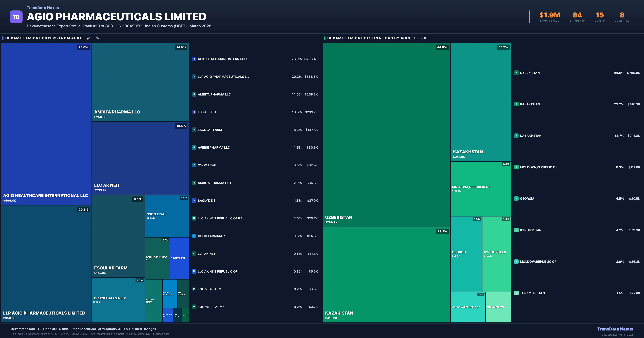Click rank badge 1 beside UZBEKISTAN
Screen dimensions: 644x338
coord(516,73)
